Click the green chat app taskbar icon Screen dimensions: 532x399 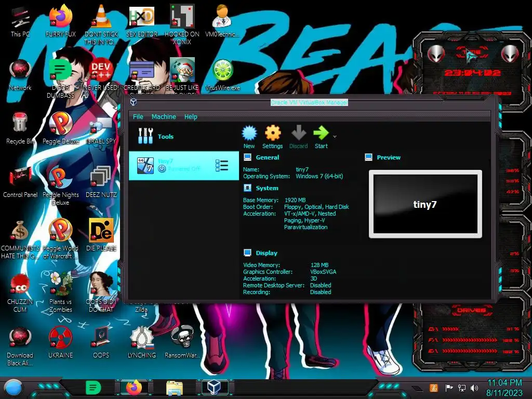93,388
